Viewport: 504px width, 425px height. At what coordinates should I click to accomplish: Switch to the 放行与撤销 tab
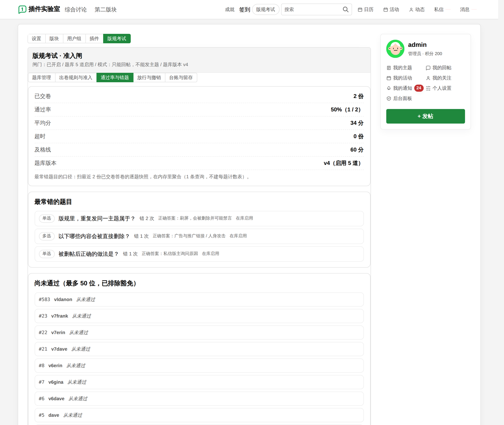tap(149, 78)
